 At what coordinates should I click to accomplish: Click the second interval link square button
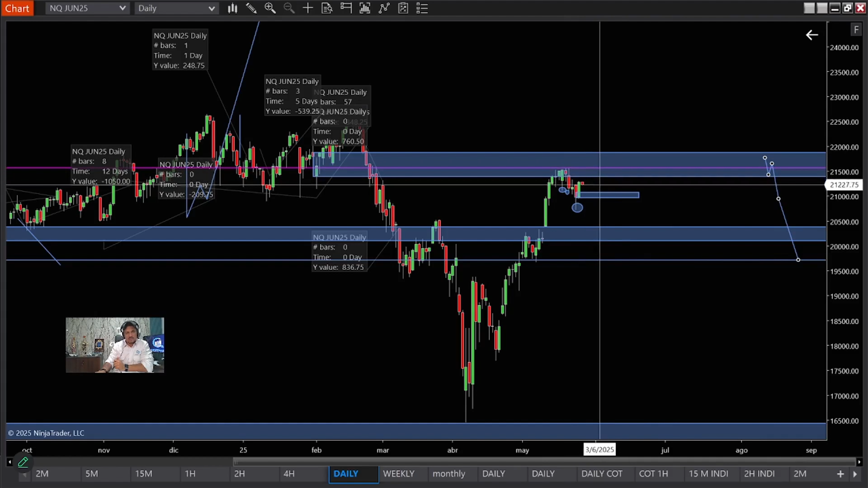pyautogui.click(x=822, y=8)
